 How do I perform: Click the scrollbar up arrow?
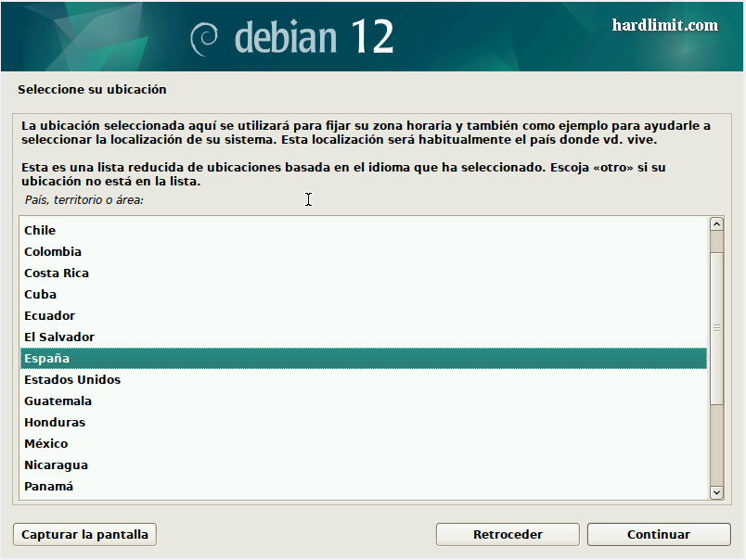716,223
